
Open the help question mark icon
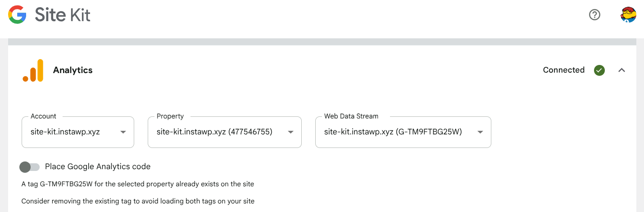(x=594, y=15)
